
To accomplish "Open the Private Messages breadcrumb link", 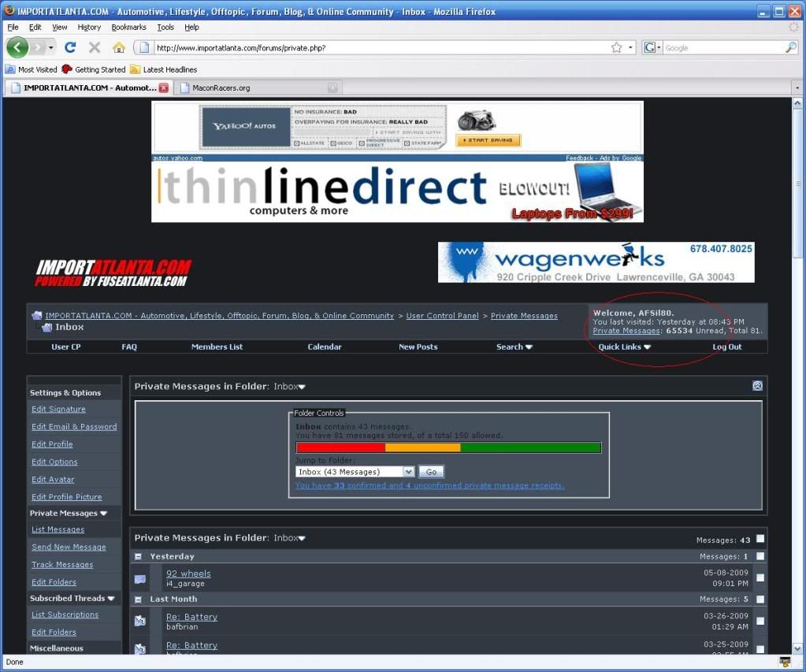I will (524, 316).
